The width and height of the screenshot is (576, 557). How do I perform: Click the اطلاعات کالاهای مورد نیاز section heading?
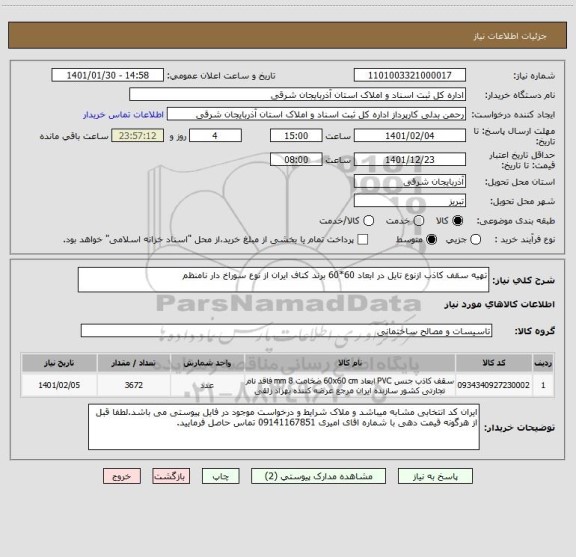coord(500,305)
